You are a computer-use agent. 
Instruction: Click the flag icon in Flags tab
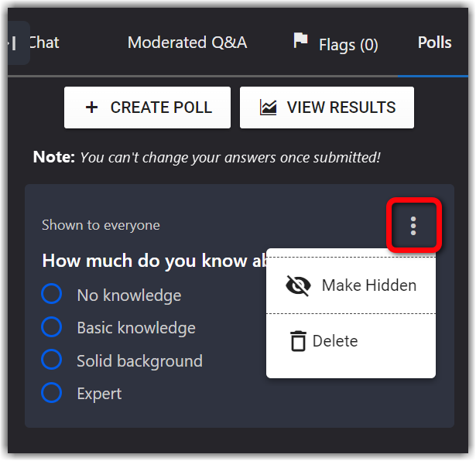300,41
